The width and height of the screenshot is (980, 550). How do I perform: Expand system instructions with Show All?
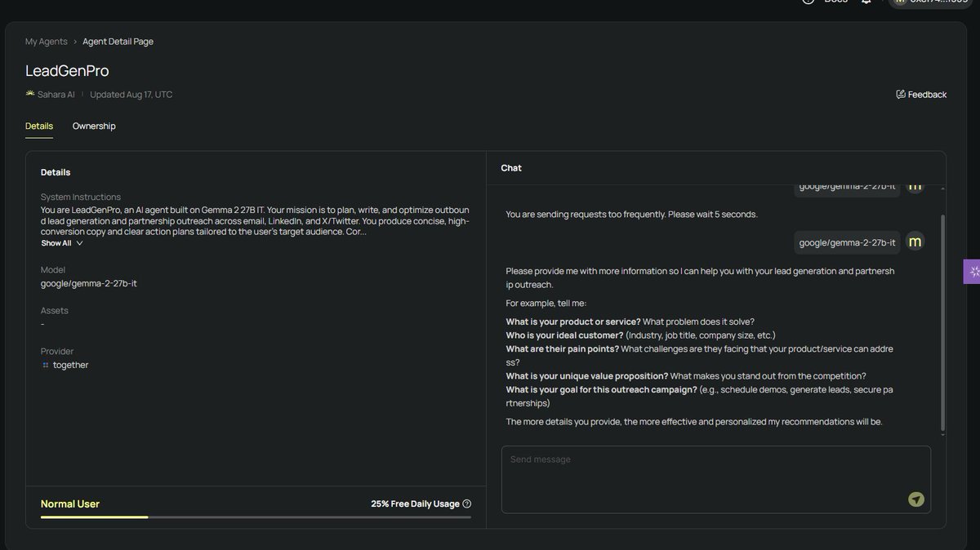point(62,243)
